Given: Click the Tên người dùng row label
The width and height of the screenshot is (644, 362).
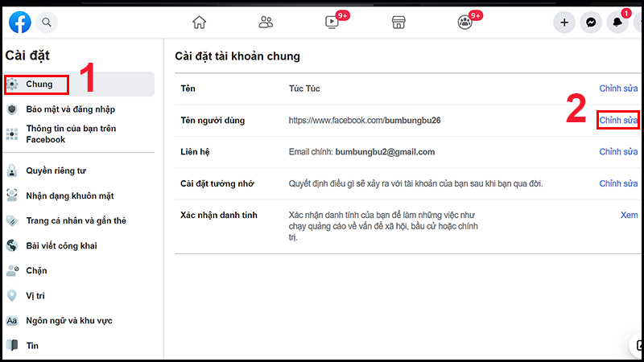Looking at the screenshot, I should point(213,120).
